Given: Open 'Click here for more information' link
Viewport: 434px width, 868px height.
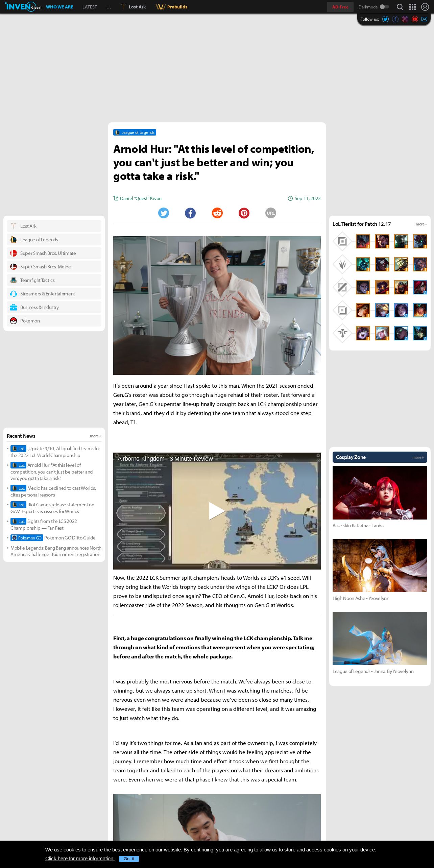Looking at the screenshot, I should 80,859.
